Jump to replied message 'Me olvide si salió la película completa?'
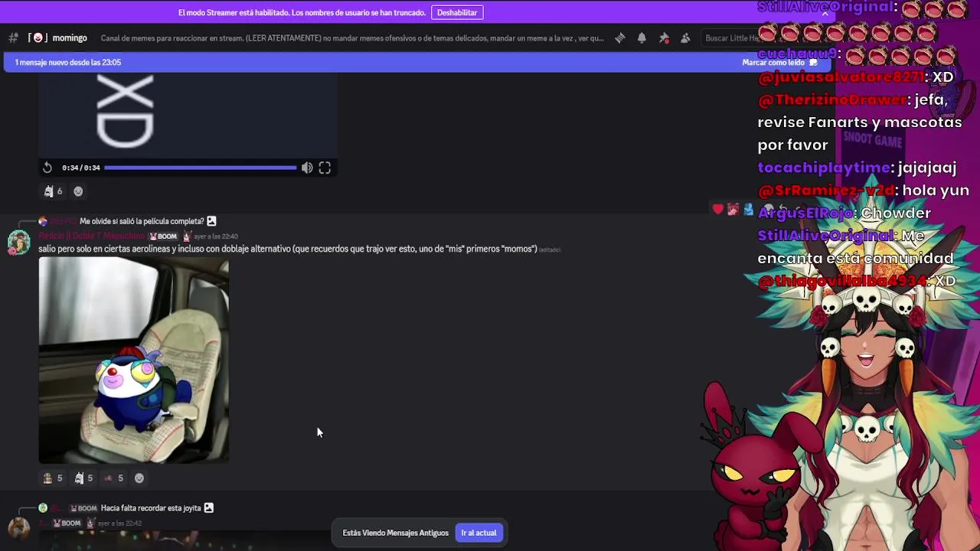The width and height of the screenshot is (980, 551). click(x=142, y=221)
